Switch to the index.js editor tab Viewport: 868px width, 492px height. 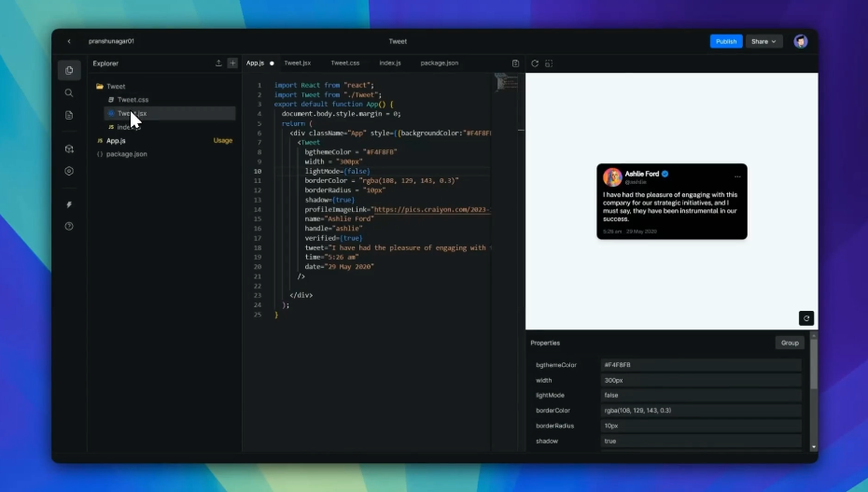point(390,63)
